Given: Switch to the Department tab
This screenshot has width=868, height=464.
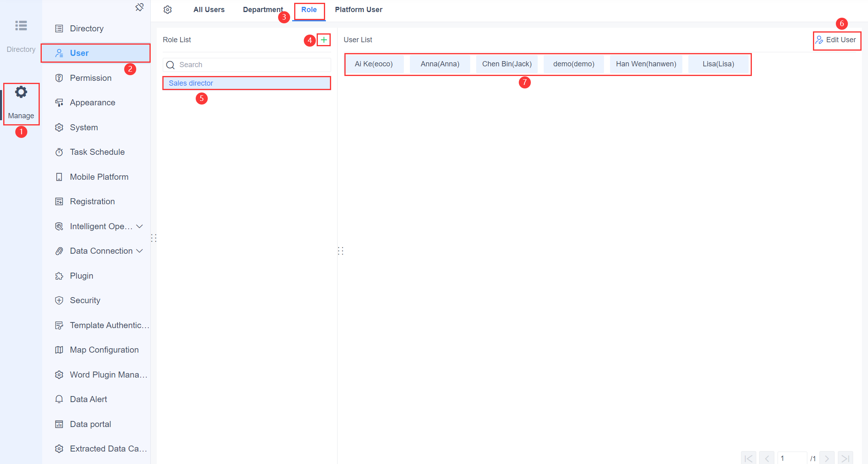Looking at the screenshot, I should tap(263, 9).
